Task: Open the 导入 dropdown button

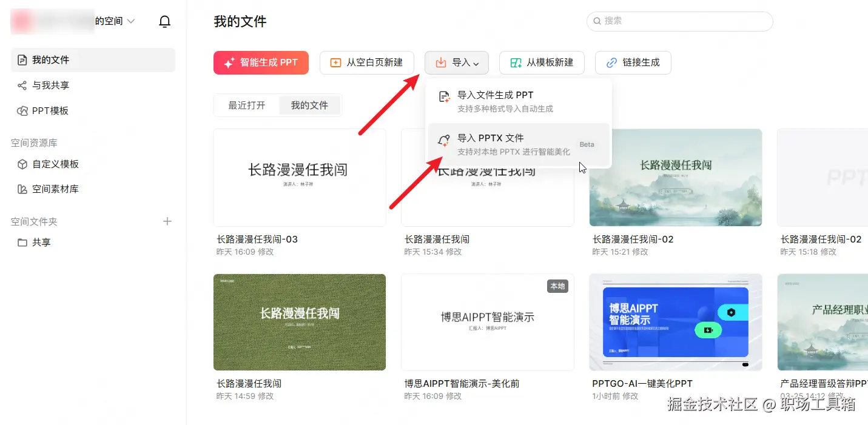Action: (x=457, y=62)
